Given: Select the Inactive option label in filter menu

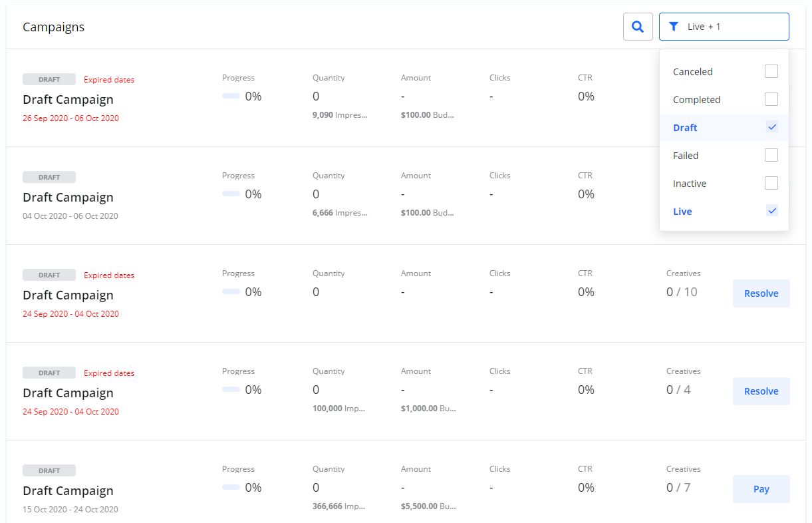Looking at the screenshot, I should pyautogui.click(x=690, y=184).
